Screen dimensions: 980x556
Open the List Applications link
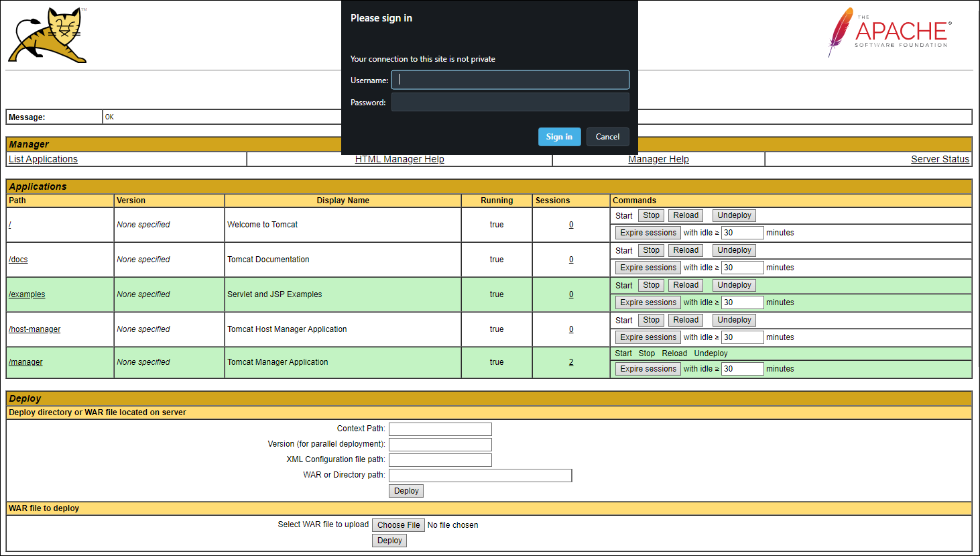point(43,159)
